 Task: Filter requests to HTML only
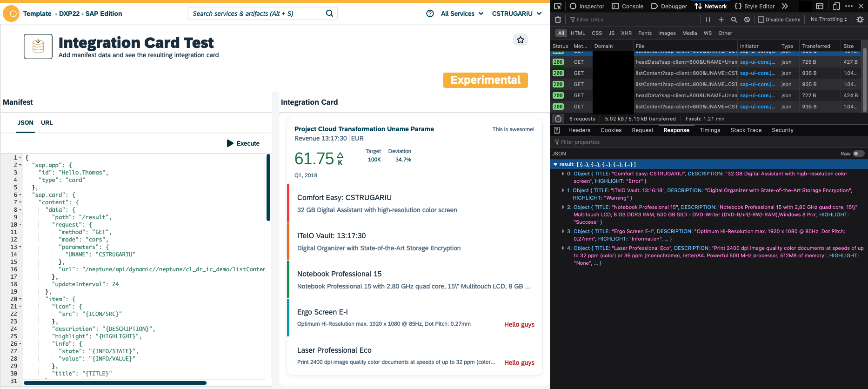(578, 33)
